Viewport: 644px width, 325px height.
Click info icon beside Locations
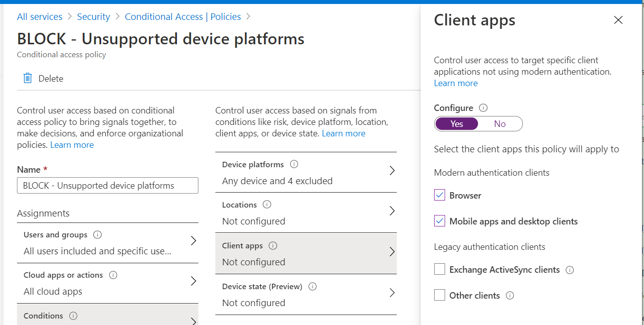(x=267, y=205)
